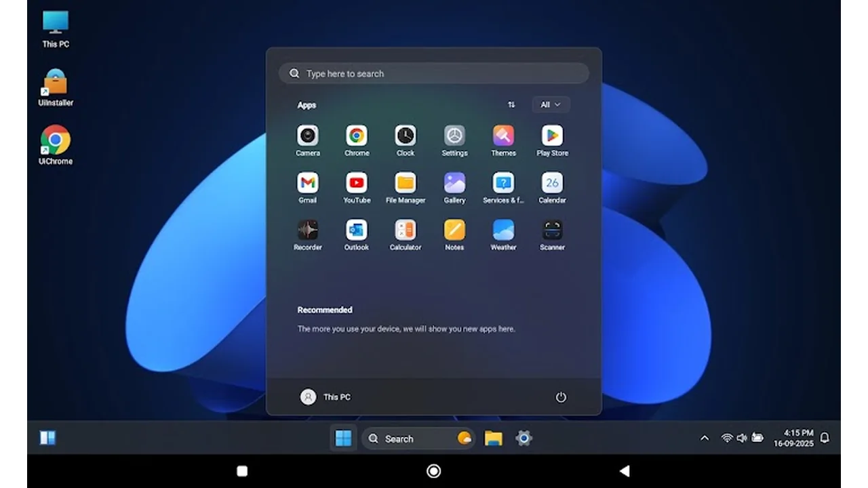Image resolution: width=868 pixels, height=488 pixels.
Task: Open the widgets panel icon on the taskbar
Action: [x=47, y=439]
